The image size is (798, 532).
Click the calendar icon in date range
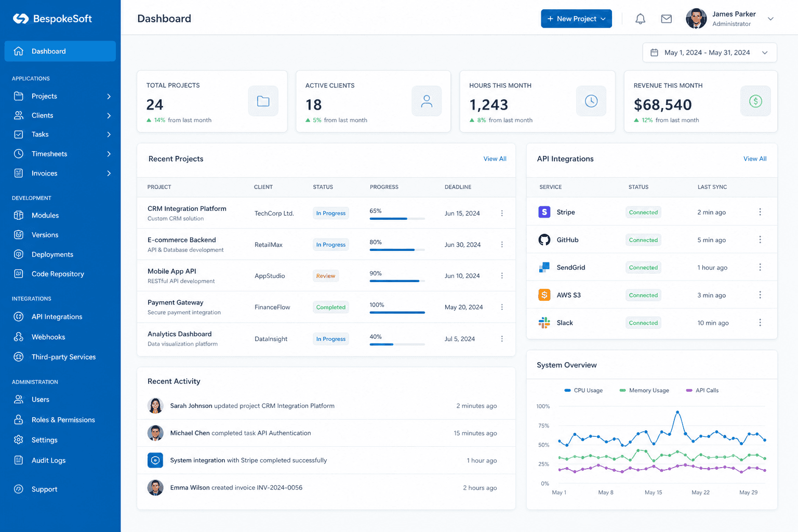pyautogui.click(x=655, y=52)
